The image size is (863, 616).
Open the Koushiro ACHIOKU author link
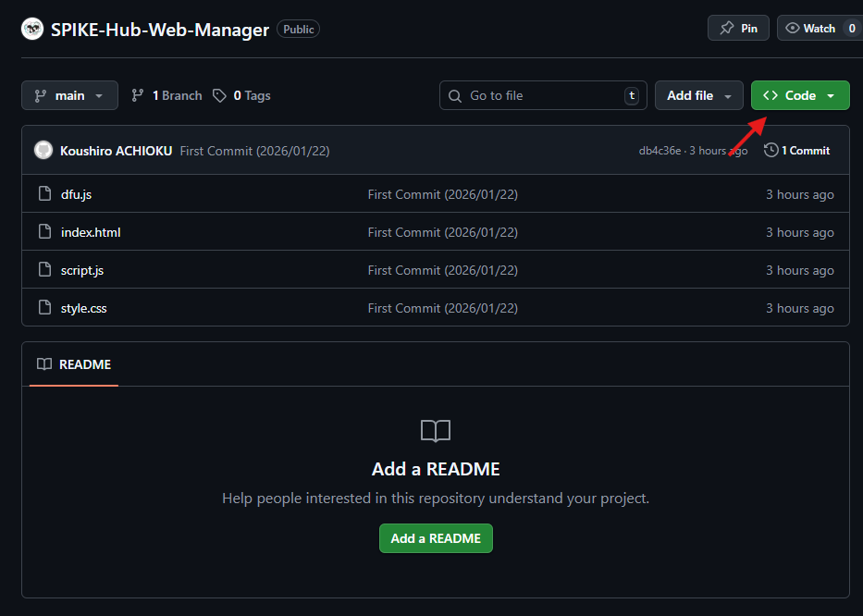(117, 151)
